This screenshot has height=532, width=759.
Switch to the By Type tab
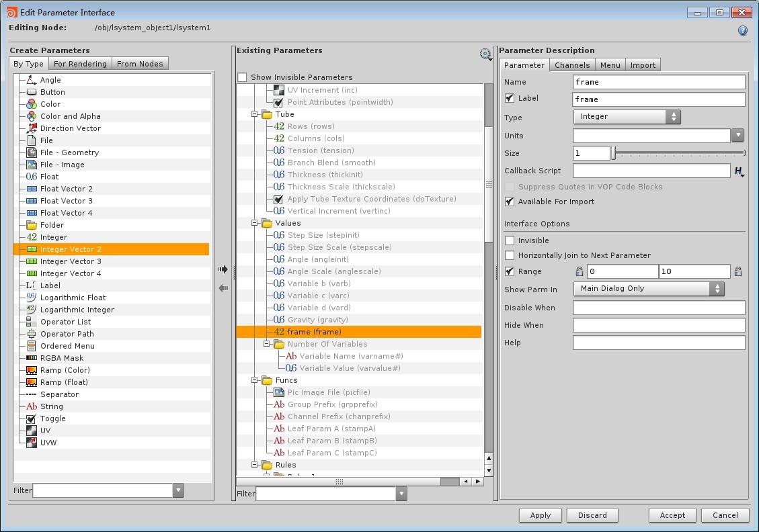pos(28,64)
